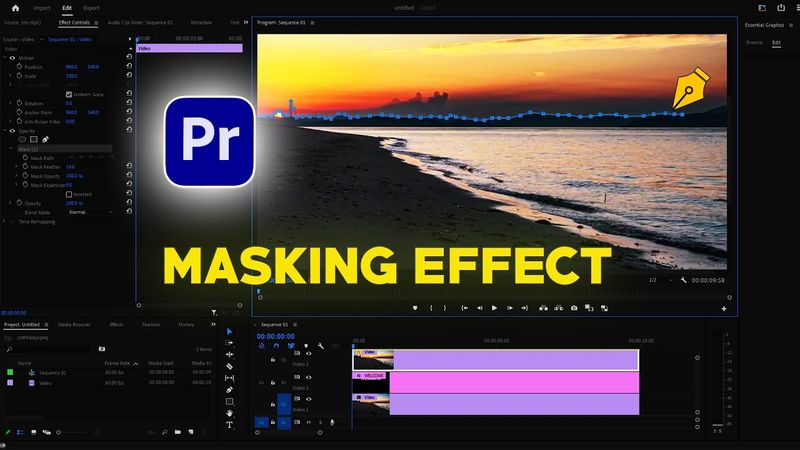Toggle Motion effect fx on/off

tap(12, 58)
